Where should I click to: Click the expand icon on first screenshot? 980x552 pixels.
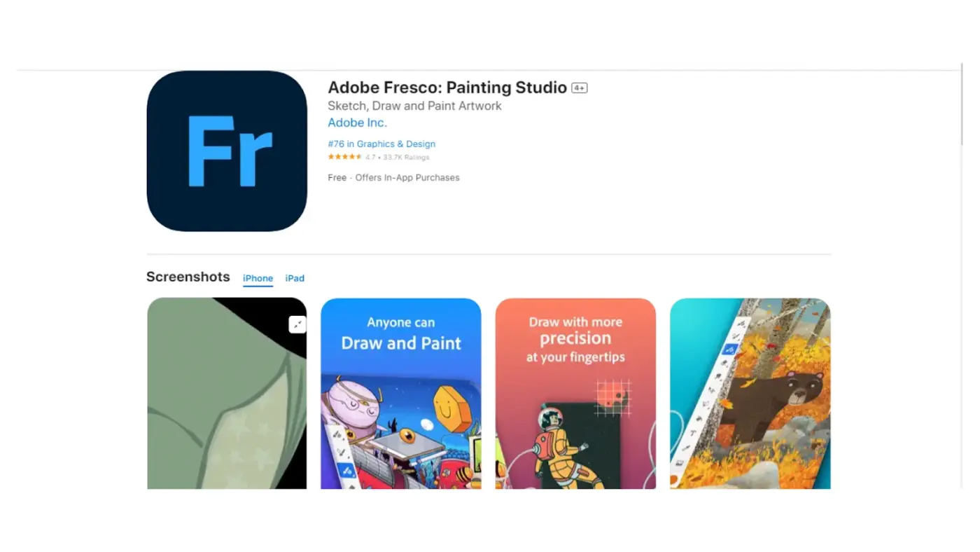[x=297, y=324]
